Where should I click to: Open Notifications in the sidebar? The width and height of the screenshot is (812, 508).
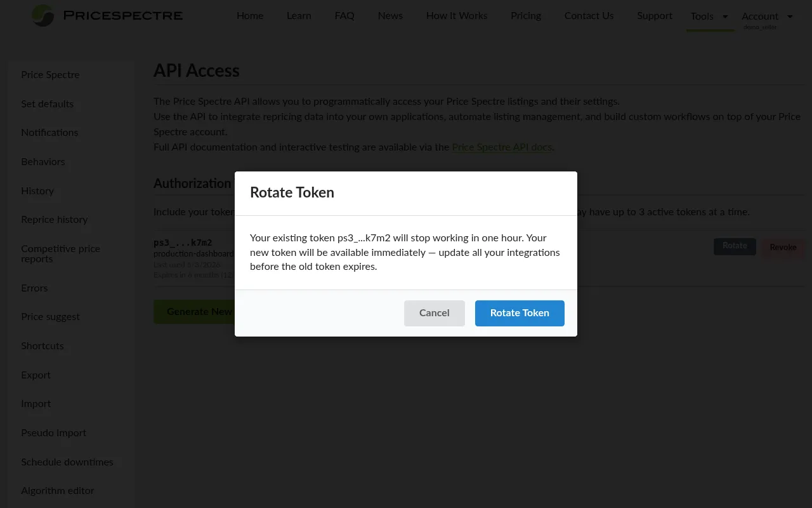pos(49,133)
